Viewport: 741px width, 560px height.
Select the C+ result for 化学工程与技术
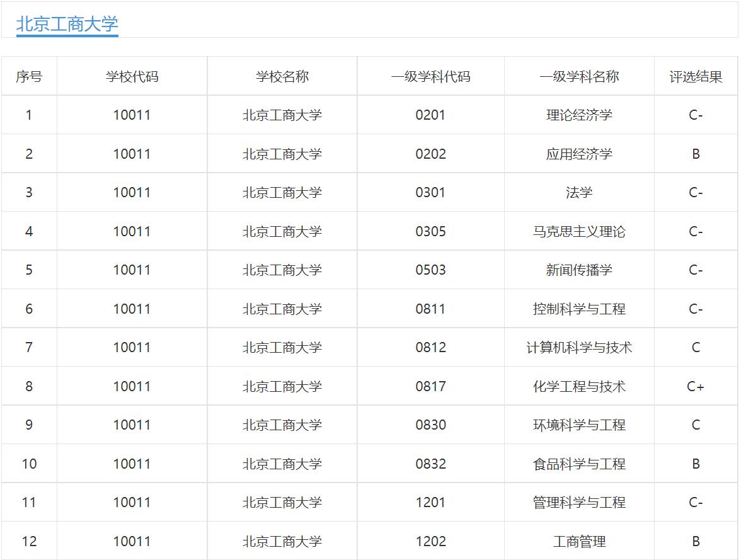click(x=696, y=386)
